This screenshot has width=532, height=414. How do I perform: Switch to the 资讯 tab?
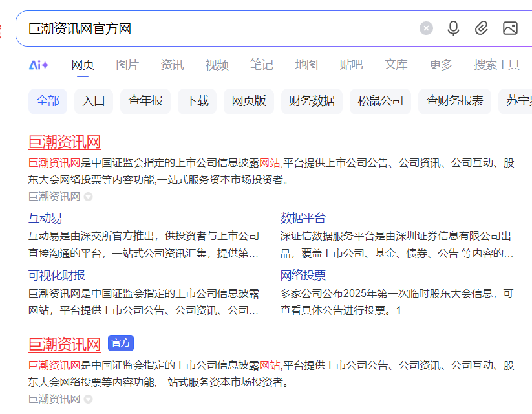pos(172,65)
